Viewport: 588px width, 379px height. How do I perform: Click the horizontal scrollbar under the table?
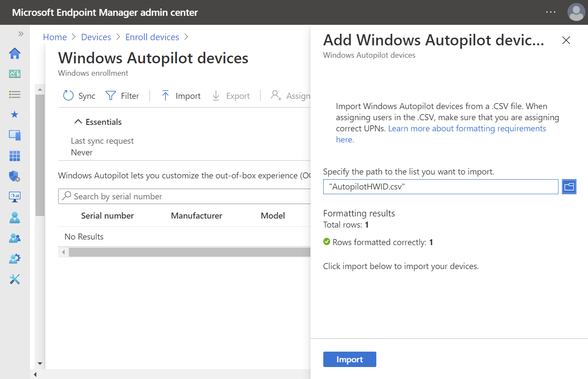tap(188, 252)
